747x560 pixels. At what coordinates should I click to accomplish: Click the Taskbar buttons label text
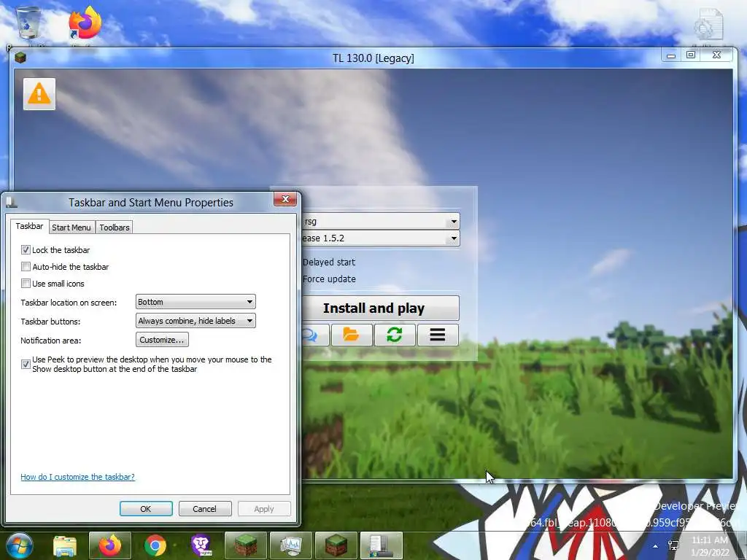(x=50, y=322)
